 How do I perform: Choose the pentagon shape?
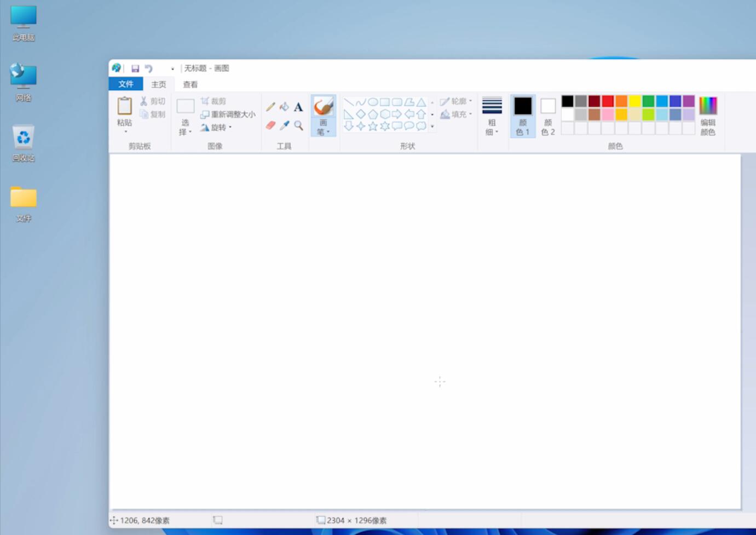coord(373,114)
